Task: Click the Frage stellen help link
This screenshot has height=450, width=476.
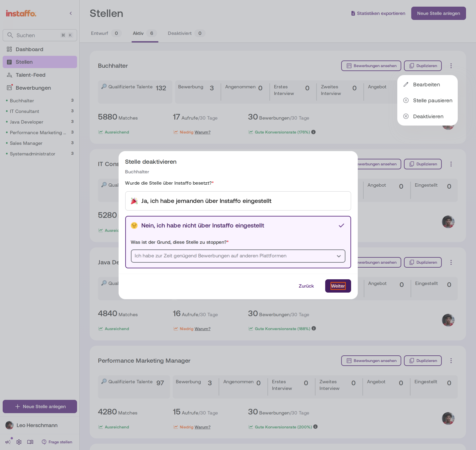Action: click(x=57, y=442)
